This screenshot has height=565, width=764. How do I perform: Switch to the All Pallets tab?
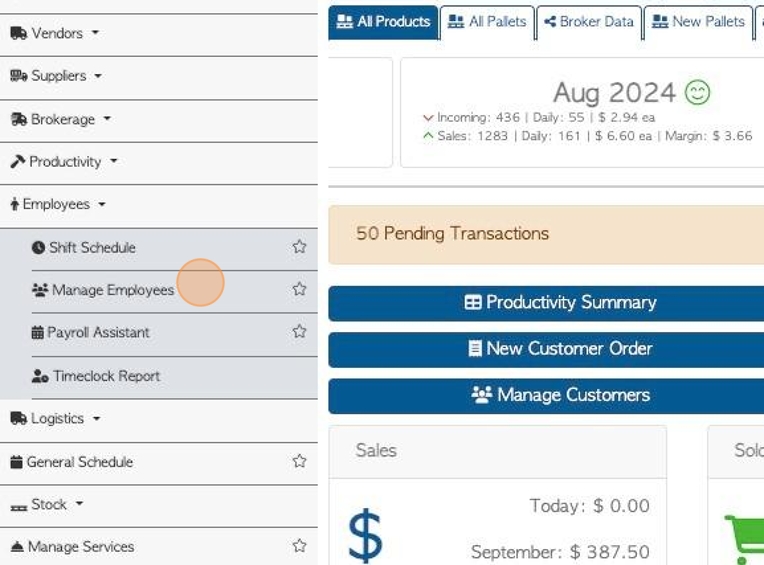click(x=487, y=22)
